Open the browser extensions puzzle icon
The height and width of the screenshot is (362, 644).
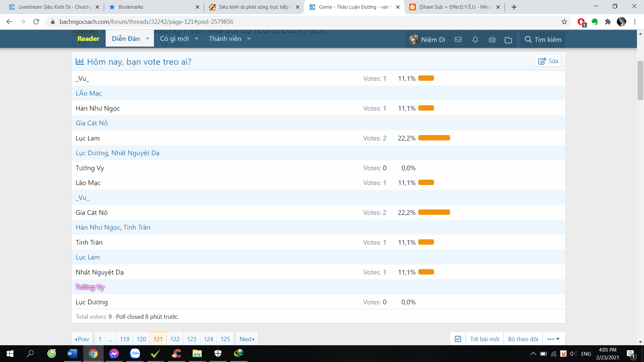pyautogui.click(x=608, y=22)
